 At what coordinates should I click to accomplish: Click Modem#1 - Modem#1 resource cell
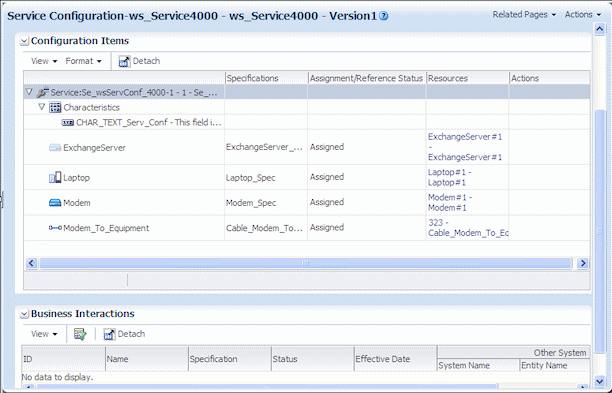tap(467, 203)
